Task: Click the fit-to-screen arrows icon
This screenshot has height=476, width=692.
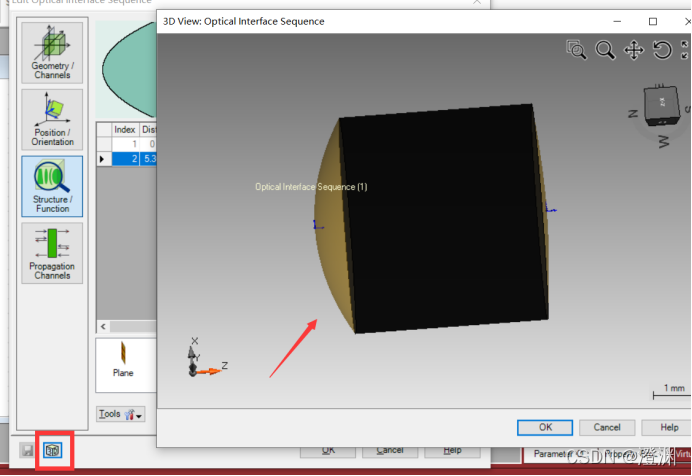Action: (685, 50)
